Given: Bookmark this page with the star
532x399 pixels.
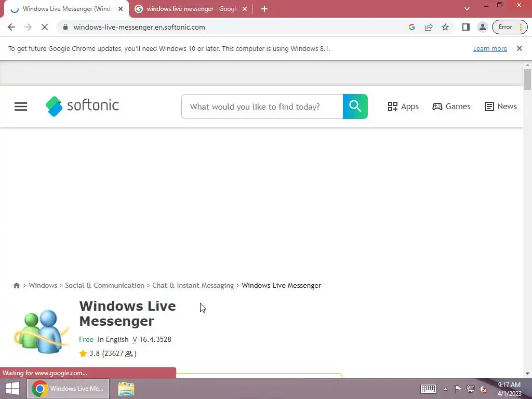Looking at the screenshot, I should 445,27.
